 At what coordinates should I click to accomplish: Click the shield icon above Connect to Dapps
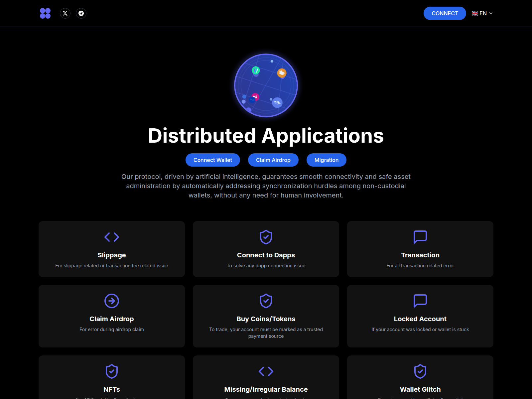(266, 237)
